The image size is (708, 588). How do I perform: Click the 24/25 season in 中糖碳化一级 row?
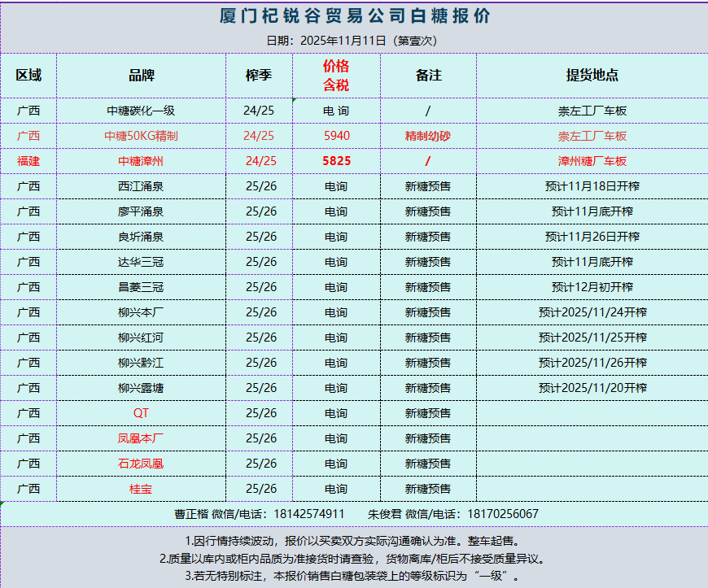pos(259,111)
